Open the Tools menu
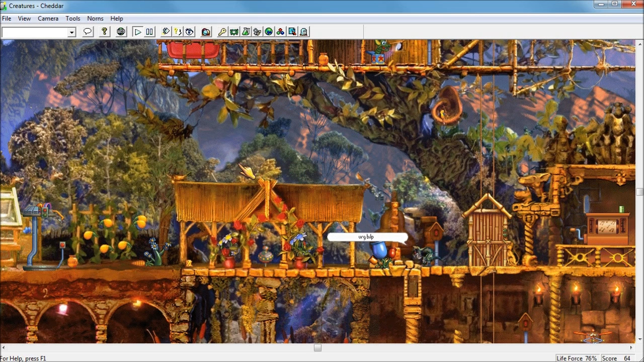 (73, 19)
